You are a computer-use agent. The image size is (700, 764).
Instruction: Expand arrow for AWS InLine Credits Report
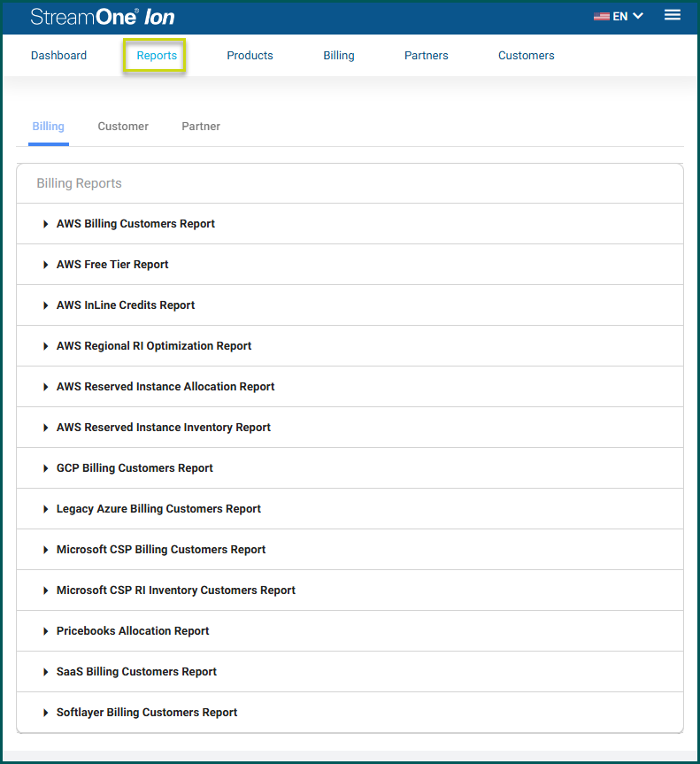click(46, 305)
